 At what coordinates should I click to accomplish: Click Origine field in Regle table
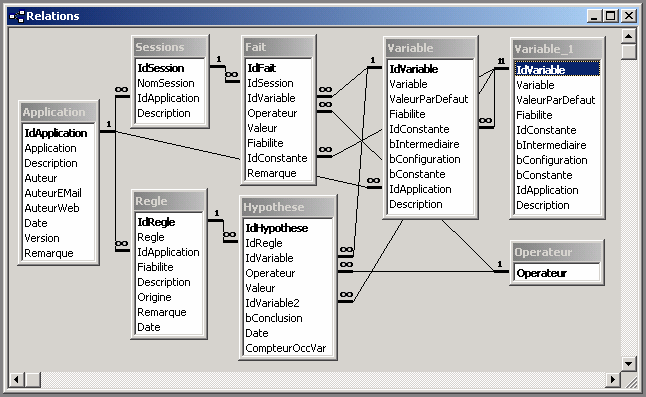pos(154,297)
